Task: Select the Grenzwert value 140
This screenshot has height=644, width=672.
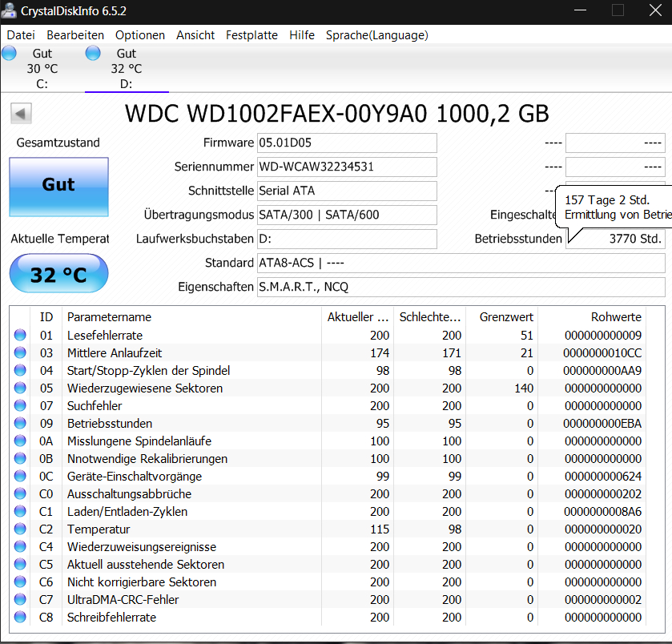Action: 522,388
